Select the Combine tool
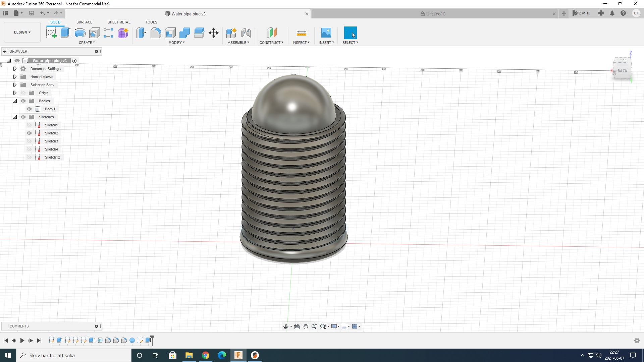 coord(184,33)
